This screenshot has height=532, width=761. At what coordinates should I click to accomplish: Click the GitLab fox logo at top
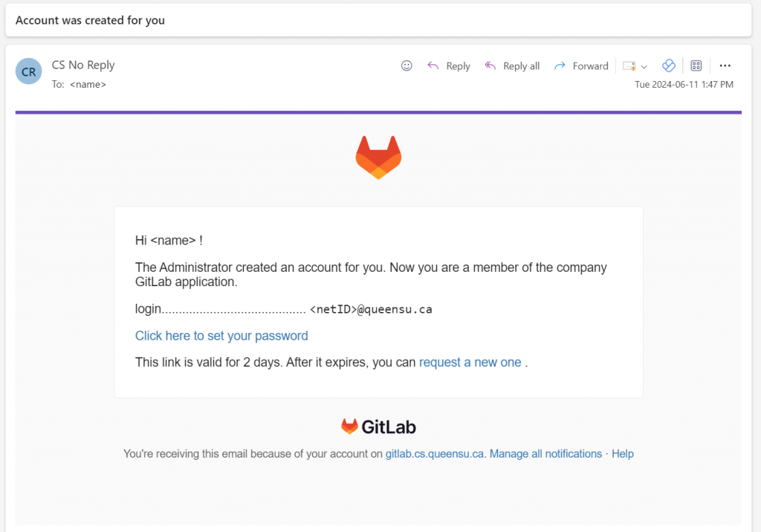click(x=378, y=158)
